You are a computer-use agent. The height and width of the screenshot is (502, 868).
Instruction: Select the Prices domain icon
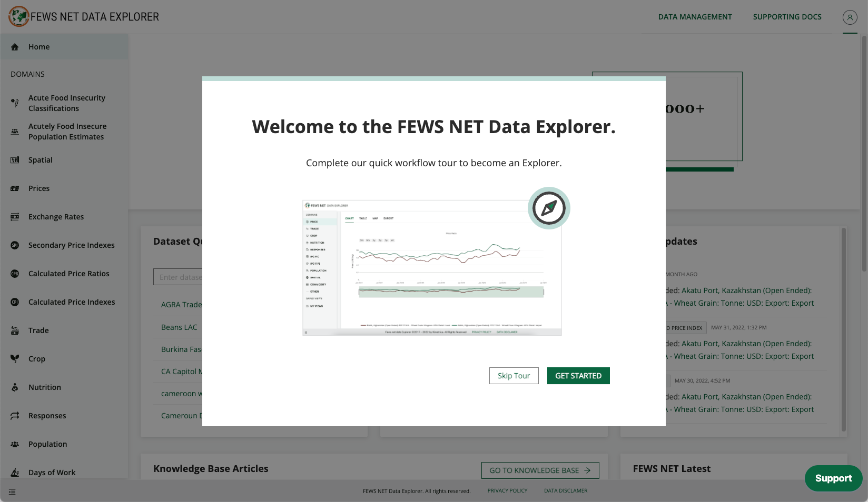click(x=15, y=188)
